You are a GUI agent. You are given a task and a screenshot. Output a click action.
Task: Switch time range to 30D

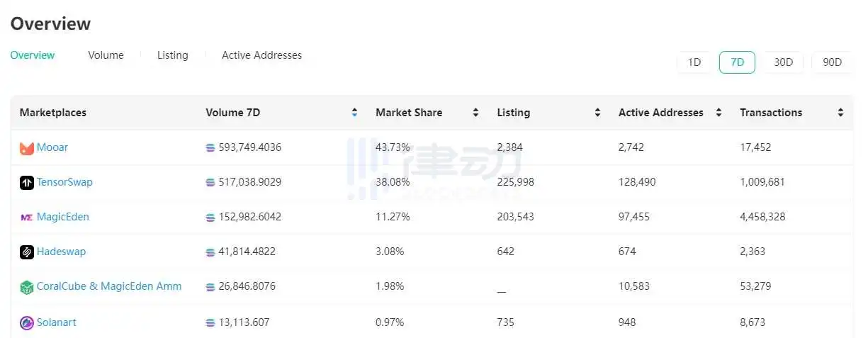pos(783,62)
